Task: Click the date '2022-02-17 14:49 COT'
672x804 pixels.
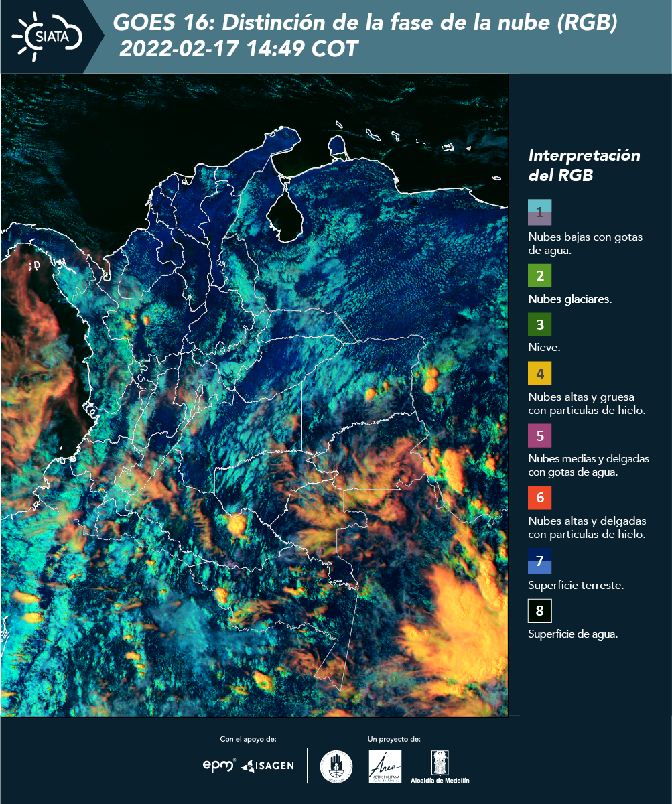Action: point(238,48)
